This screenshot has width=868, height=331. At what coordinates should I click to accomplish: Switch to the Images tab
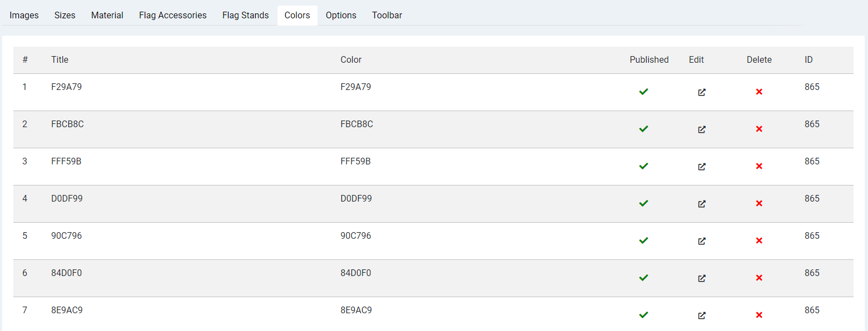24,16
